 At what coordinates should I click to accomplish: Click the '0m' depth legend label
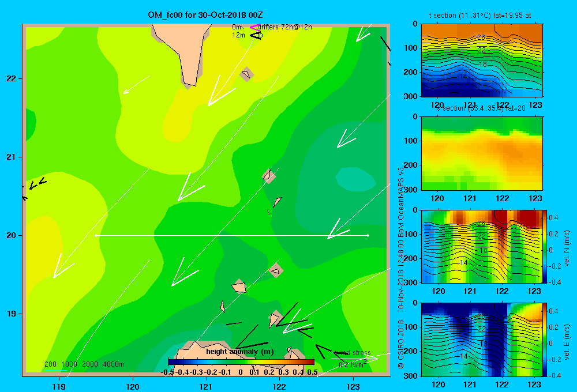click(237, 27)
